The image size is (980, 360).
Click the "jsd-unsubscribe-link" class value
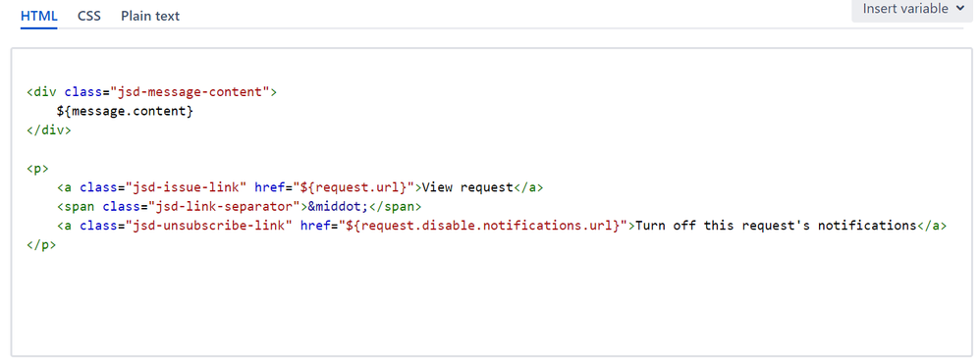(x=209, y=226)
